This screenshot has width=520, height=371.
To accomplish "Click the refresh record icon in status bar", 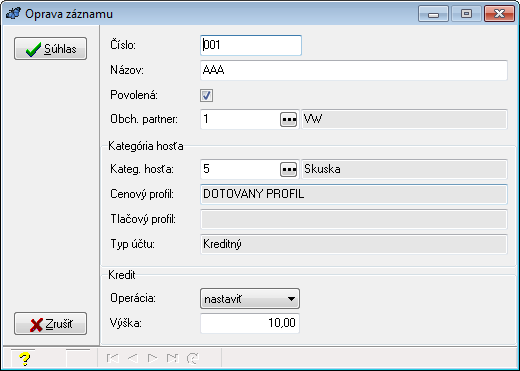I will point(193,358).
